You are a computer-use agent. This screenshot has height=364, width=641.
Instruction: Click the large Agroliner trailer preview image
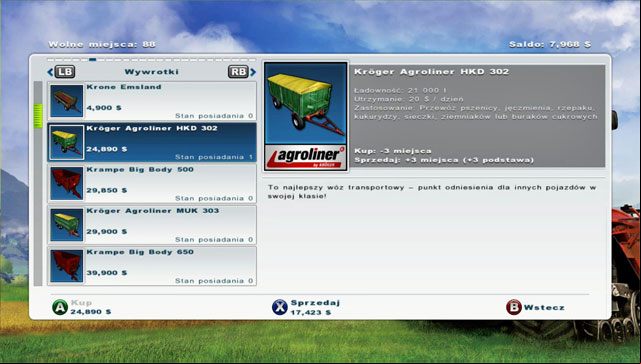pos(306,103)
